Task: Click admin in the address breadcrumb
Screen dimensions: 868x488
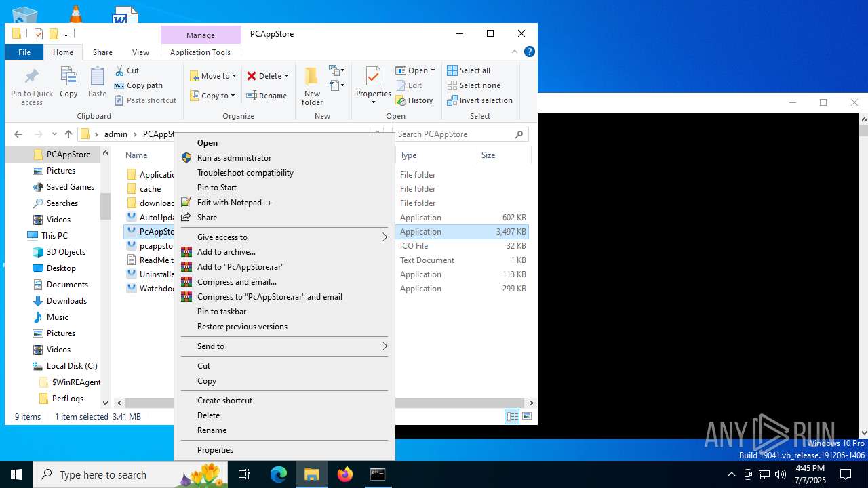Action: tap(116, 134)
